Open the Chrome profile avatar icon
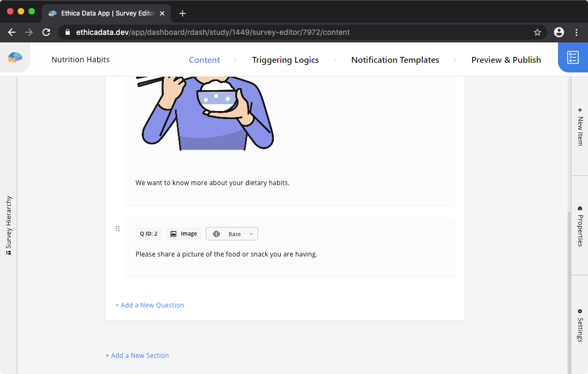This screenshot has width=588, height=374. coord(559,32)
